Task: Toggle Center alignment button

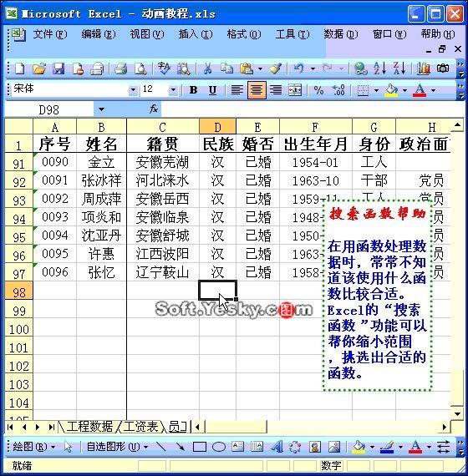Action: point(257,90)
